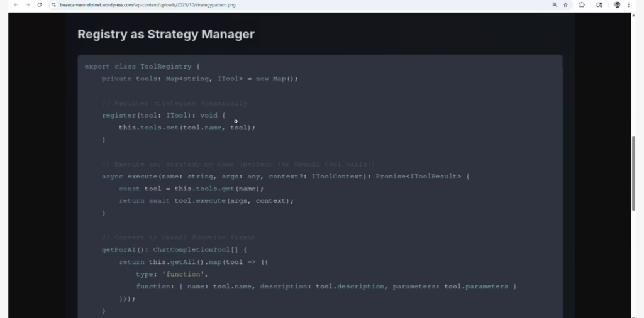
Task: Click the line 'return await tool.execute(args, context);'
Action: pyautogui.click(x=206, y=200)
